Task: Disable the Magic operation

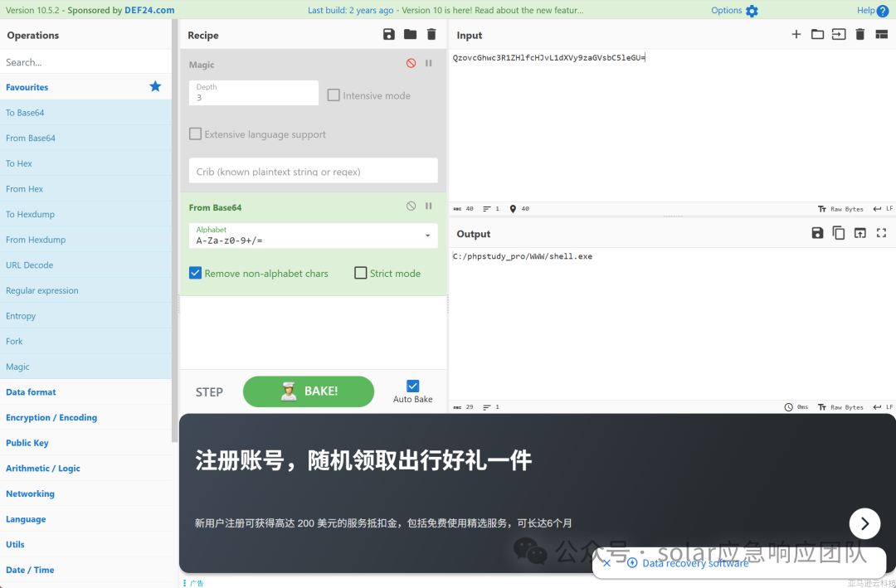Action: click(411, 63)
